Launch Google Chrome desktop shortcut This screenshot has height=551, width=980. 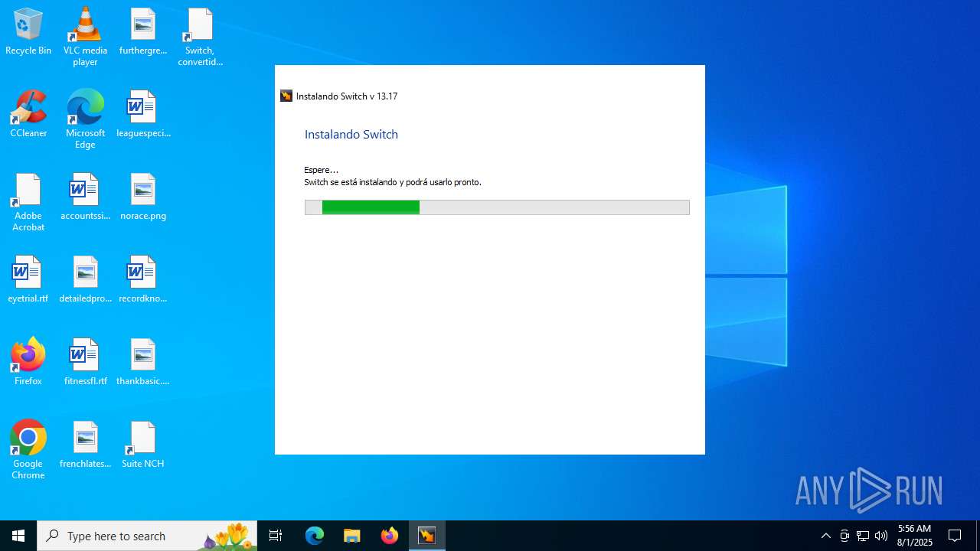click(x=28, y=450)
